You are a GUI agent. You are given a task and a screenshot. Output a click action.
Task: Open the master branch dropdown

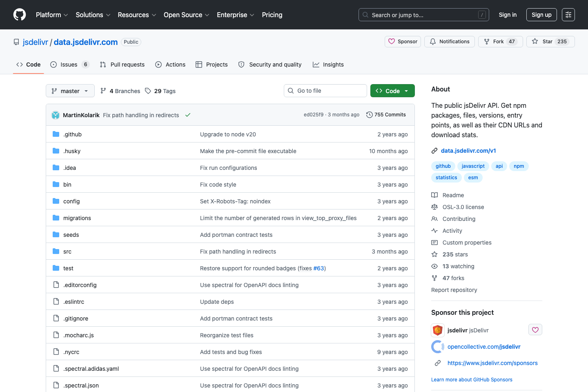pos(70,91)
